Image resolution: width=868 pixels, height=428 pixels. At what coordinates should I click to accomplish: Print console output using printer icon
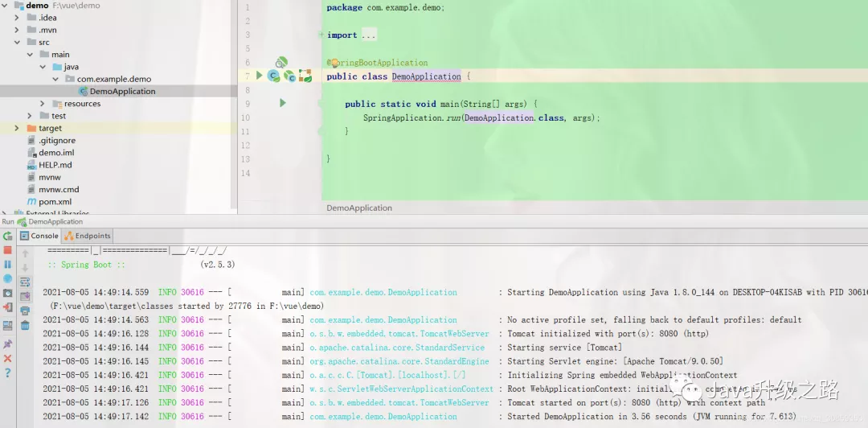tap(25, 311)
